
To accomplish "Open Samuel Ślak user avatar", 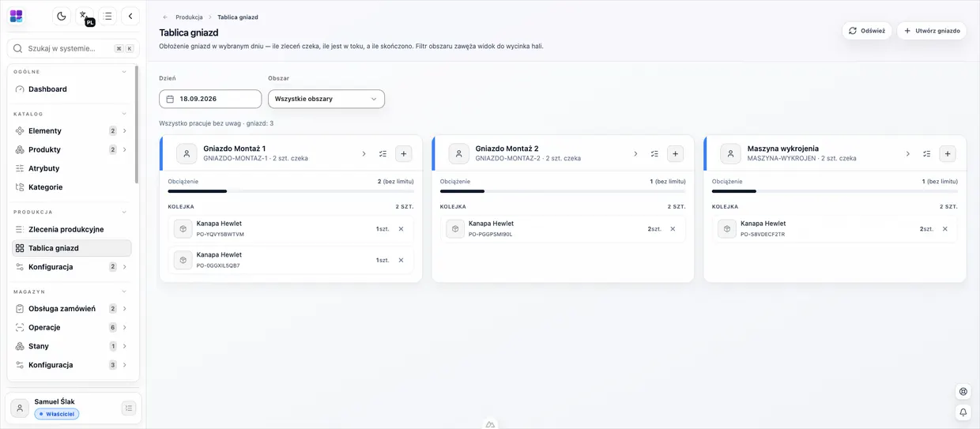I will click(x=20, y=408).
